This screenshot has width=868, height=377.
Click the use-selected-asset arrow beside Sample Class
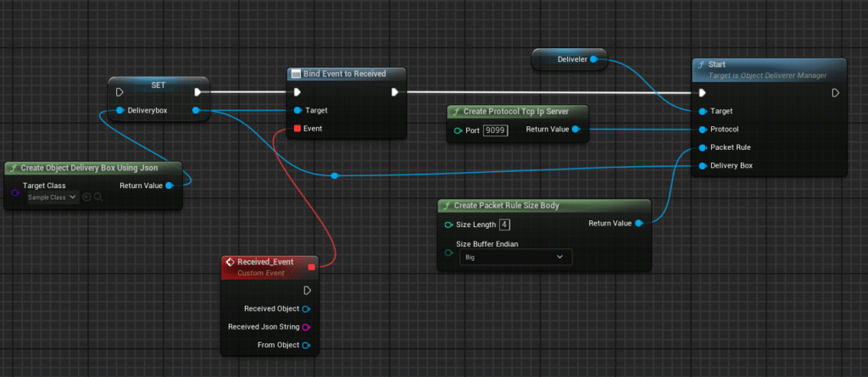pyautogui.click(x=86, y=197)
